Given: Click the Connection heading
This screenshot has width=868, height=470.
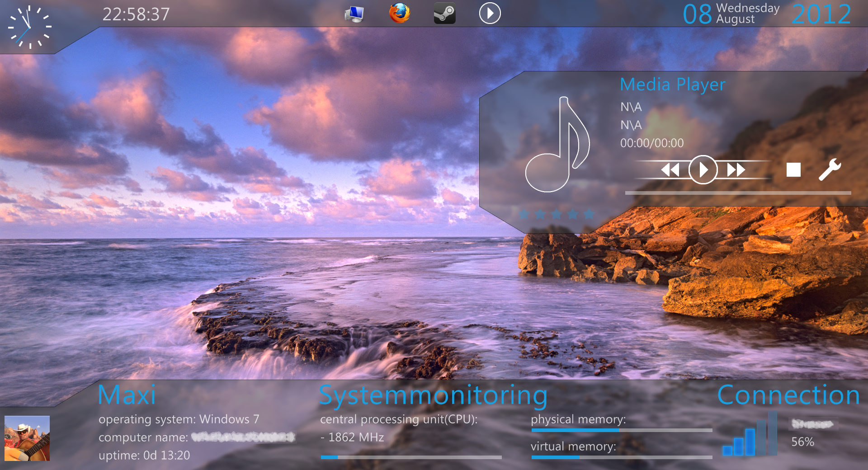Looking at the screenshot, I should coord(788,395).
